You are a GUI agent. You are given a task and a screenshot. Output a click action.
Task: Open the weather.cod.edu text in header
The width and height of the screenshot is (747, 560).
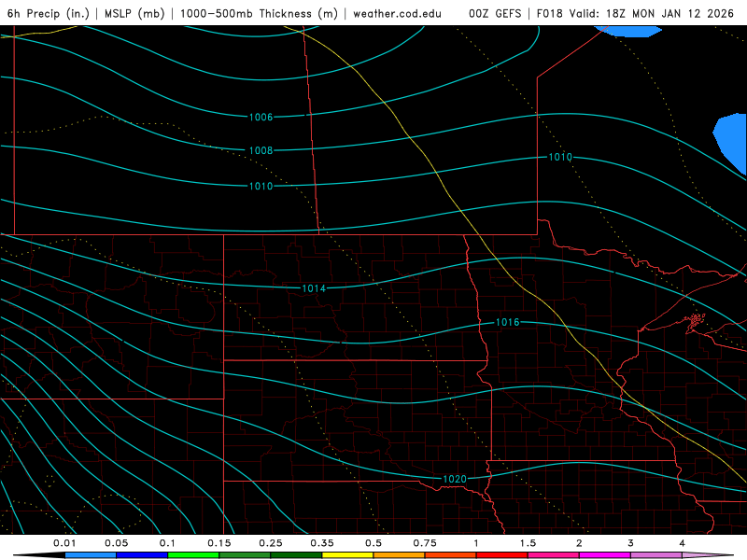[397, 14]
